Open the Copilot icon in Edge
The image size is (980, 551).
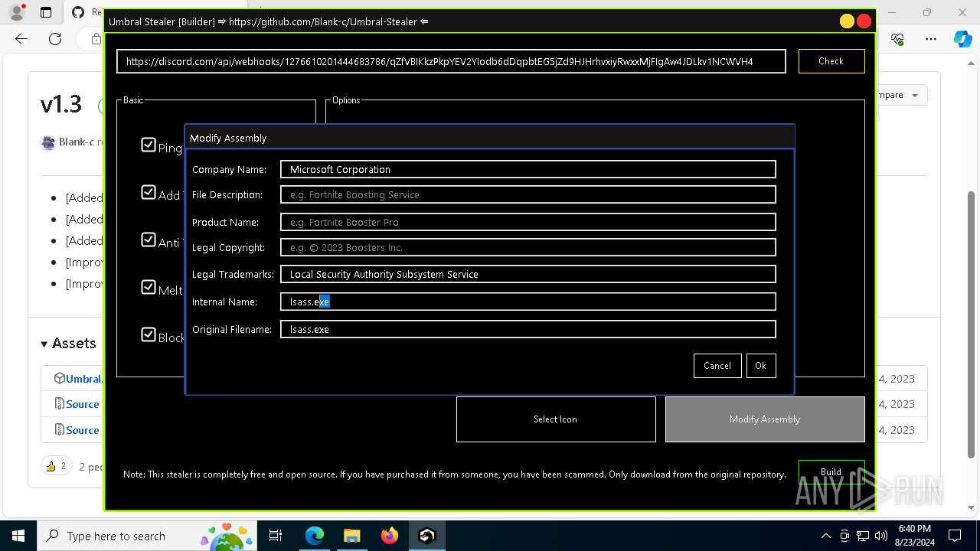(962, 39)
